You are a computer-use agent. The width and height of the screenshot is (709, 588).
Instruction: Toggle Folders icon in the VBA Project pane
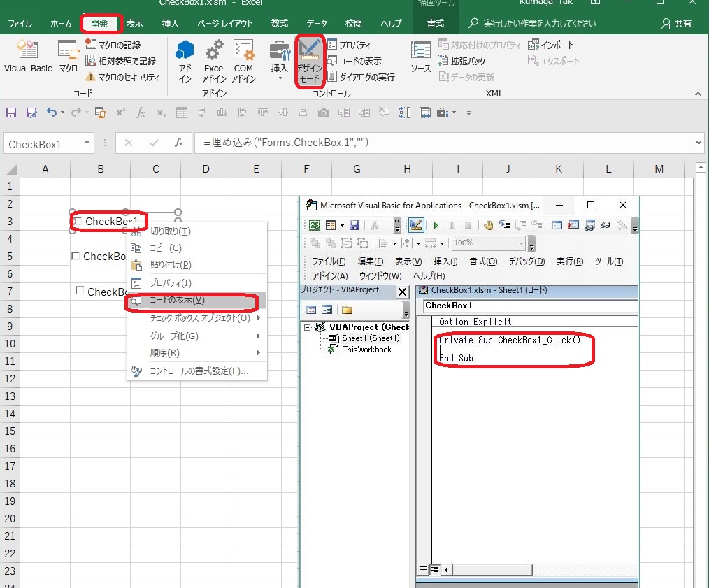(348, 310)
